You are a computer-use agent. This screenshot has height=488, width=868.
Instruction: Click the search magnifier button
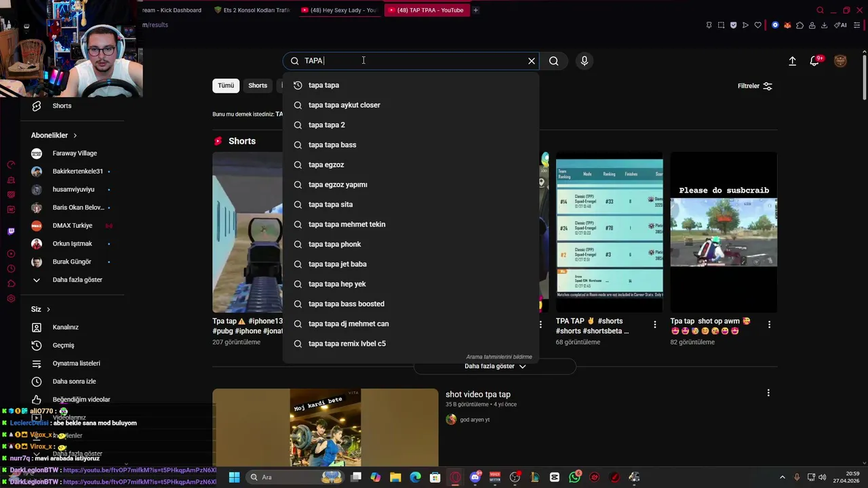click(554, 61)
